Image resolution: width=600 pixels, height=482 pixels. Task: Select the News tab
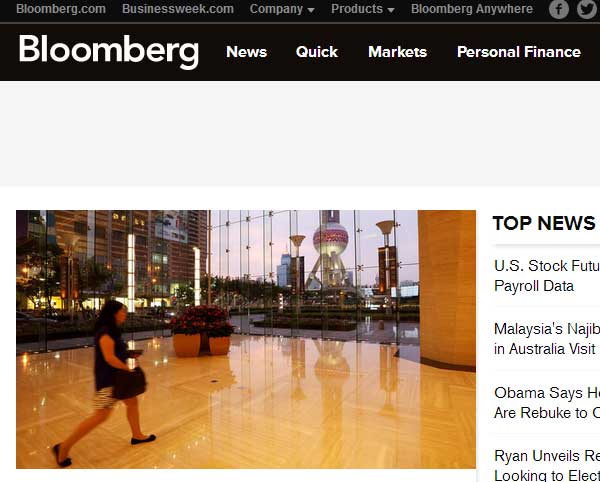click(246, 52)
